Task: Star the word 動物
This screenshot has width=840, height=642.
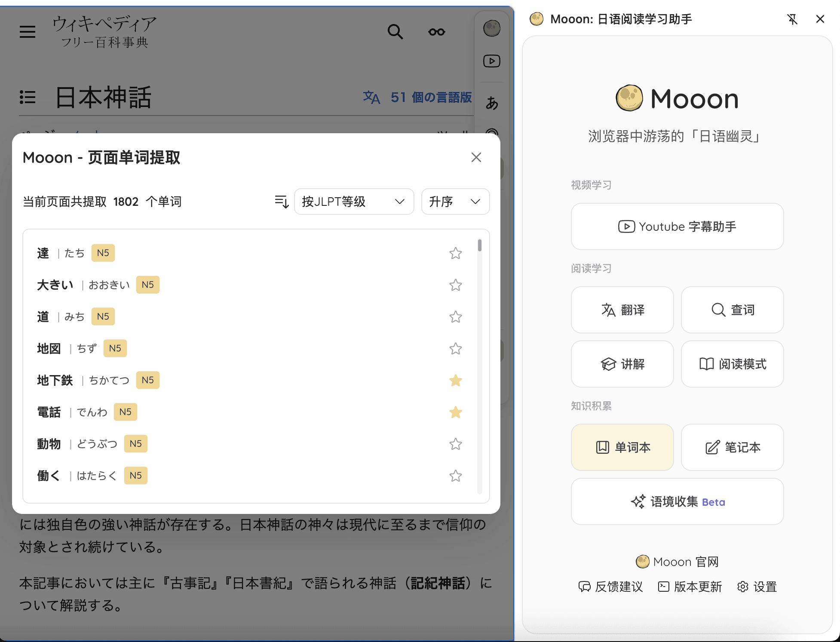Action: (455, 444)
